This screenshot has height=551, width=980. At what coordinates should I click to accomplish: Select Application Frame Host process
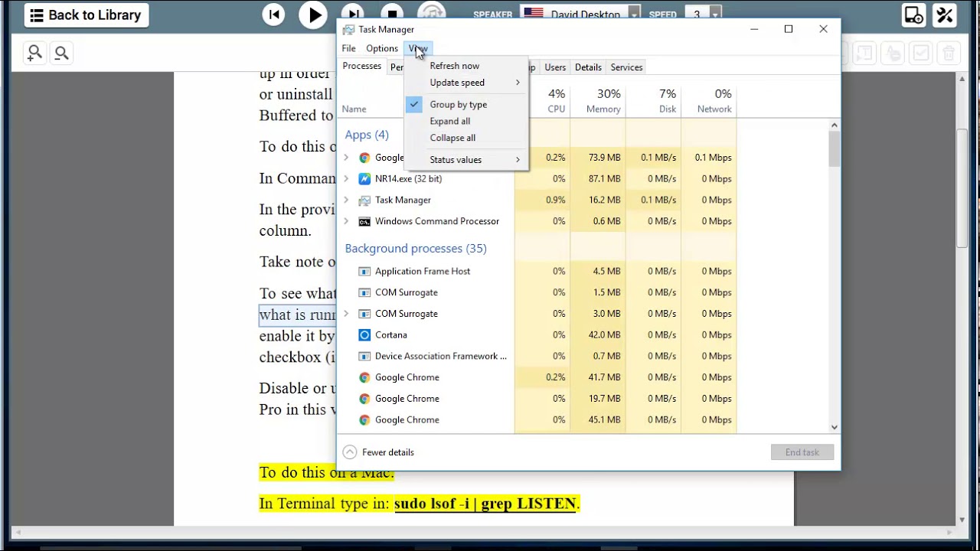(423, 272)
